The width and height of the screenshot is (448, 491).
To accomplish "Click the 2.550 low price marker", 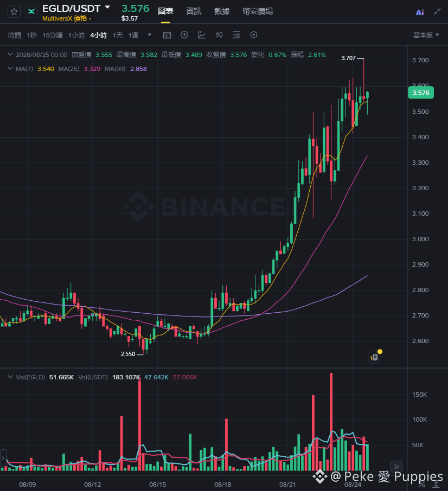I will point(128,354).
